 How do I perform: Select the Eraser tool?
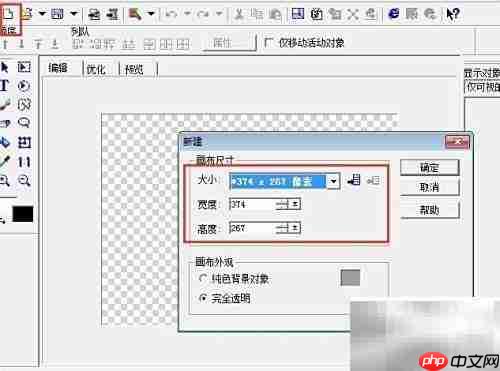(x=4, y=124)
